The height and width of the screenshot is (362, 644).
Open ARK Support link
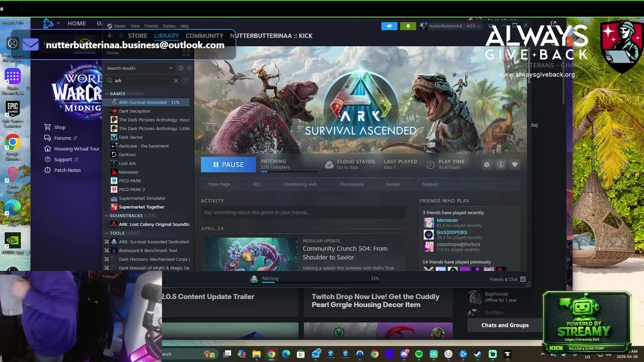[430, 184]
